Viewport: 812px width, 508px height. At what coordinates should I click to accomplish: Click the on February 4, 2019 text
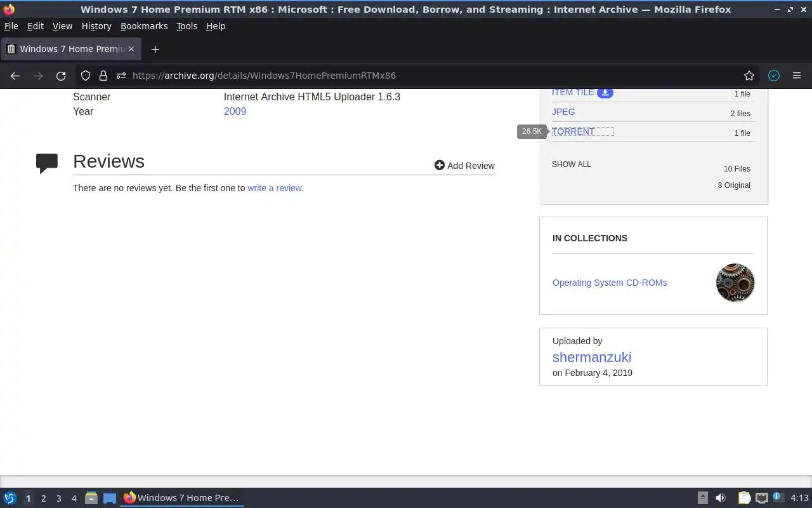(593, 373)
